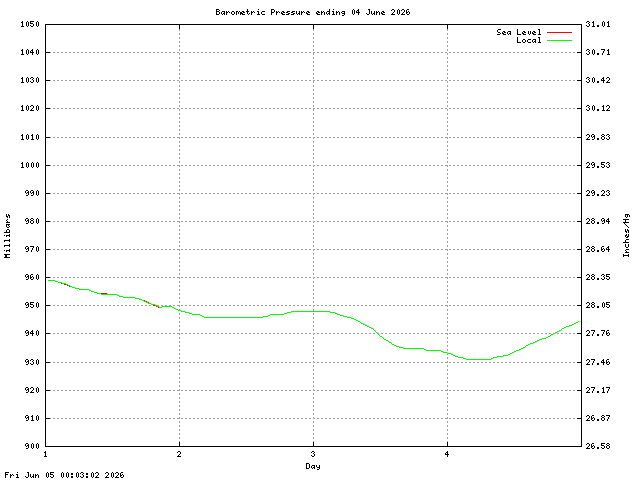
Task: Click the 910 millibar tick label
Action: [32, 418]
